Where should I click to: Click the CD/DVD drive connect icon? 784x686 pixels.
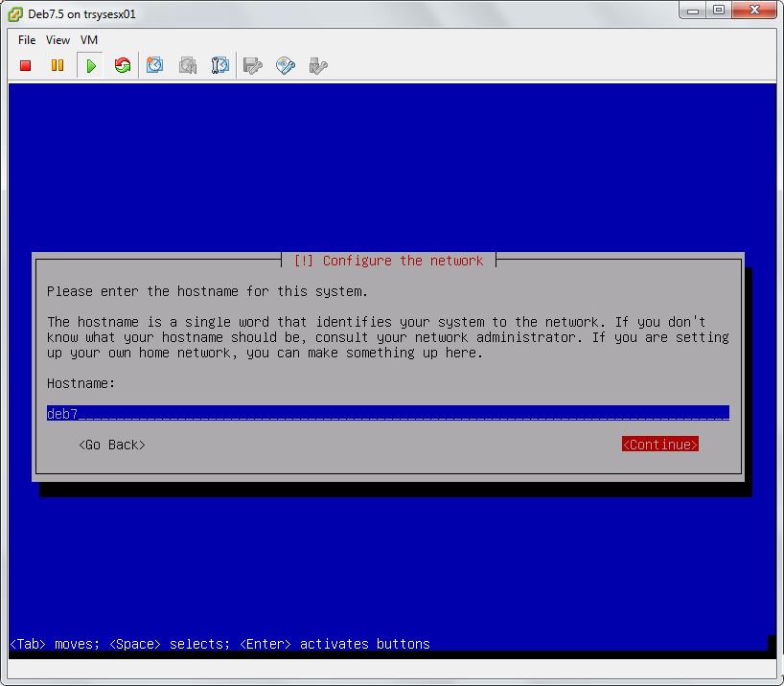pos(286,65)
